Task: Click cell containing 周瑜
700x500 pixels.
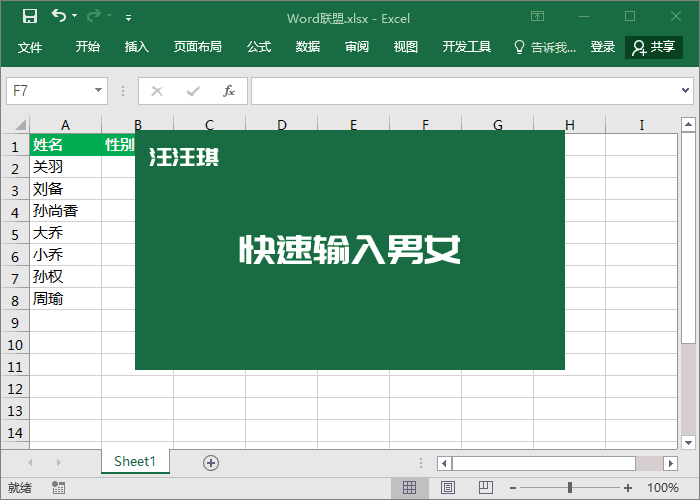Action: 66,299
